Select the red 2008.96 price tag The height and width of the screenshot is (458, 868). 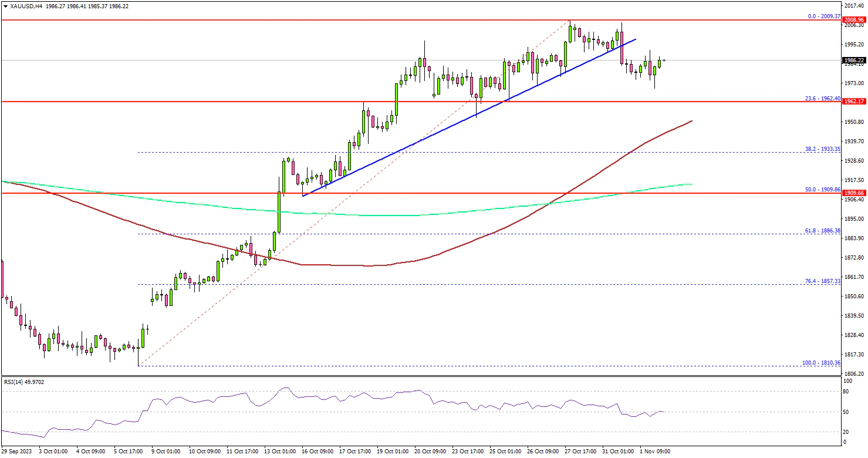855,19
